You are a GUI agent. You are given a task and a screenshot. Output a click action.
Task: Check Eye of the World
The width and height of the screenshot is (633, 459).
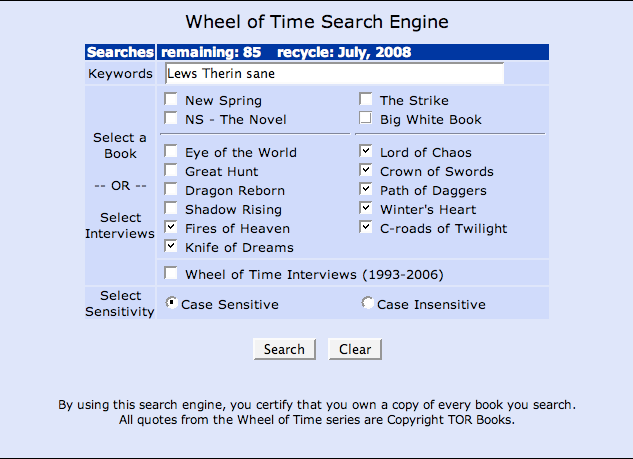pos(171,151)
